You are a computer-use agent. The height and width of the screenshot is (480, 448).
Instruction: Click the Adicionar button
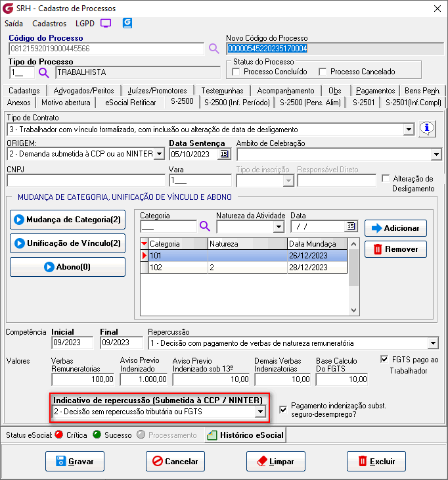pyautogui.click(x=395, y=228)
